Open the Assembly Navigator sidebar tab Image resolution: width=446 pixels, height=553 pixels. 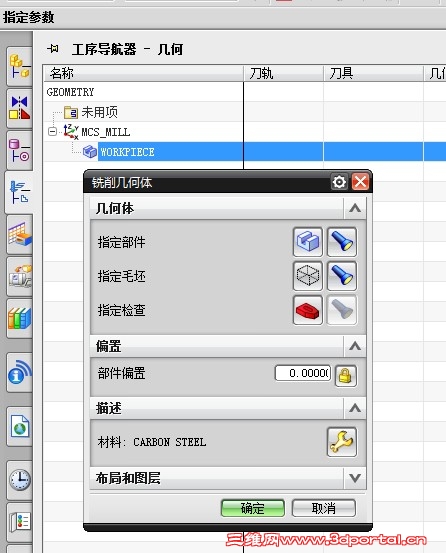point(19,66)
